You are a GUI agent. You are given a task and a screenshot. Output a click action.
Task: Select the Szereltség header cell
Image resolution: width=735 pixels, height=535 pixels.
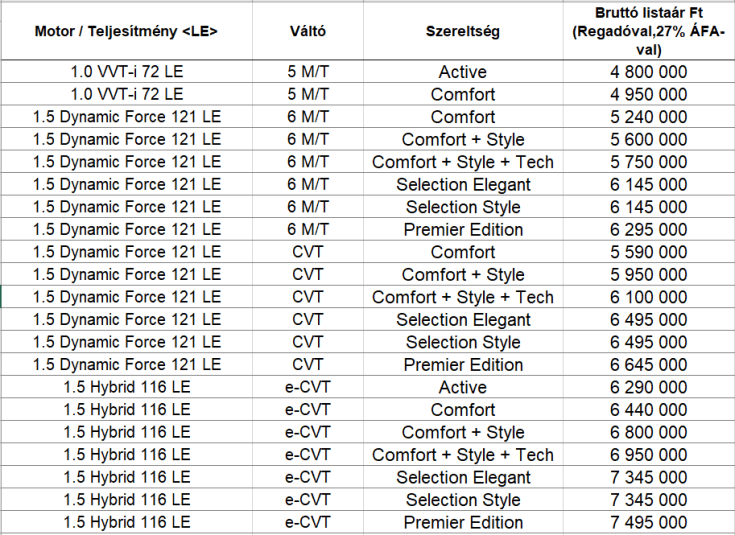click(x=463, y=31)
